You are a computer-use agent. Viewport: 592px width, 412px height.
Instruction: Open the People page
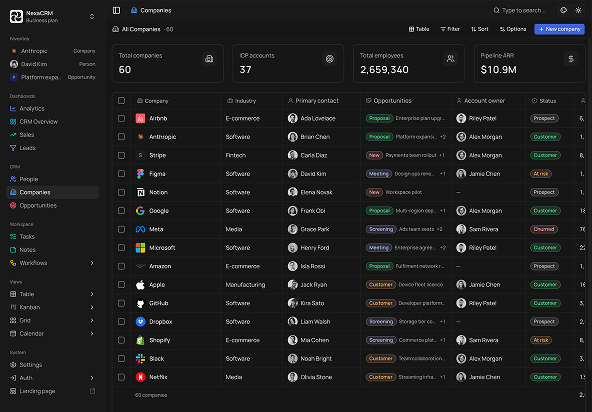coord(52,179)
